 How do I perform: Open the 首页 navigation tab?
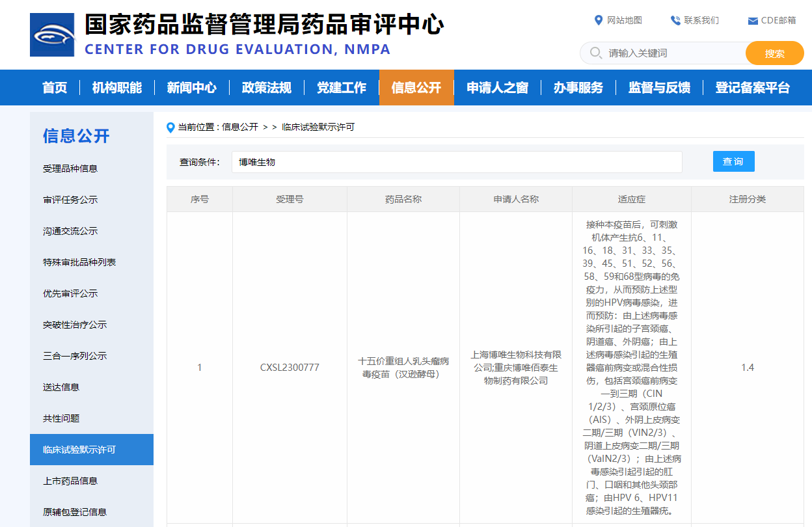55,88
